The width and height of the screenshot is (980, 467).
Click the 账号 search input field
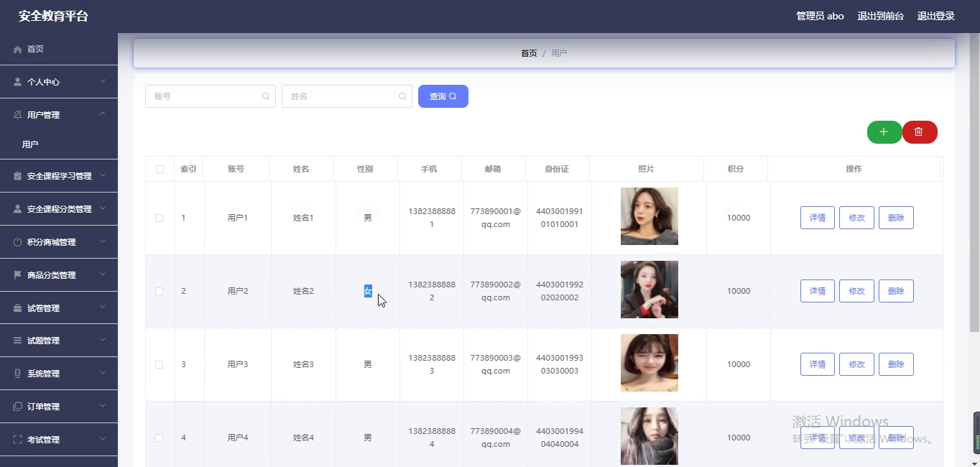tap(211, 96)
